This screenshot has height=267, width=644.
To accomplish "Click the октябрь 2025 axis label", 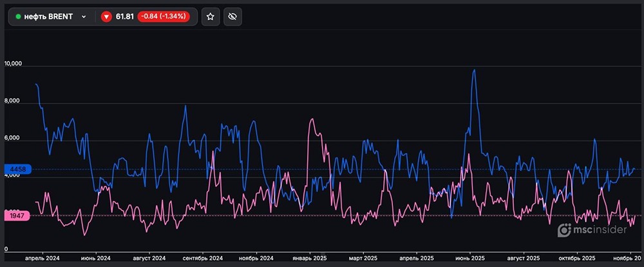I will (576, 258).
